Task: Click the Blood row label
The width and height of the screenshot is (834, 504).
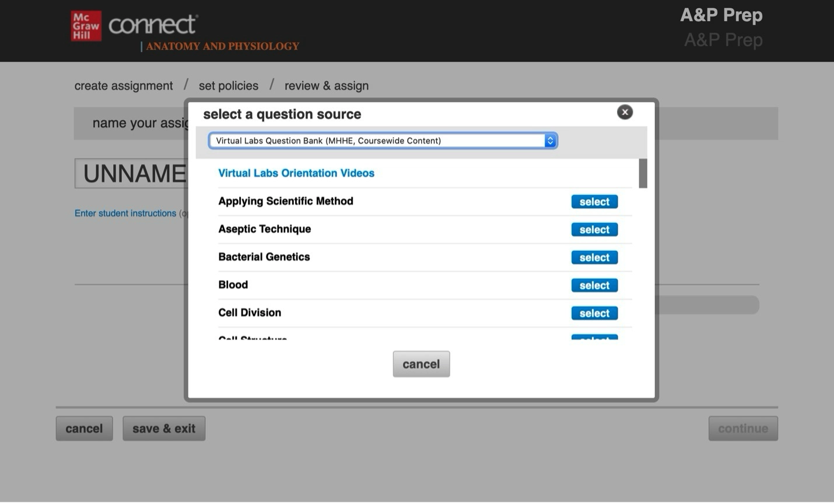Action: point(233,285)
